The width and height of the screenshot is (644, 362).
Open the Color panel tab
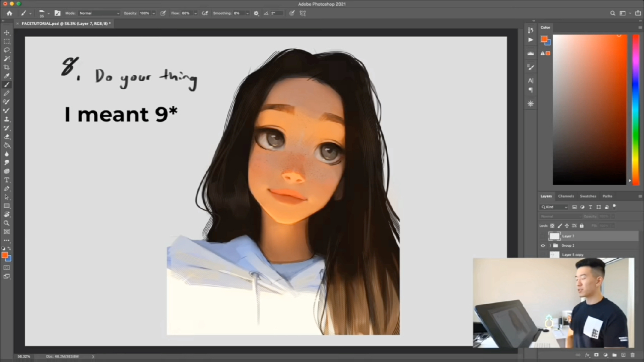tap(545, 27)
